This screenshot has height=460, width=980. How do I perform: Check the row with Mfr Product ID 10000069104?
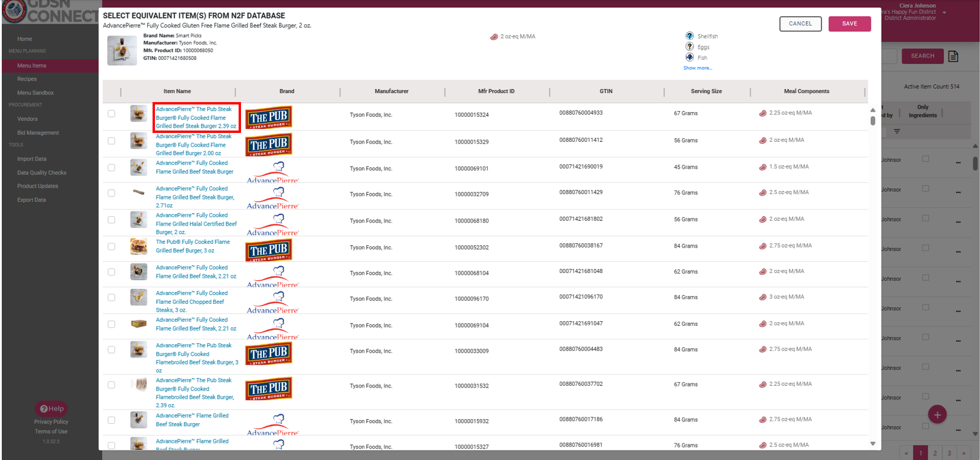coord(112,324)
